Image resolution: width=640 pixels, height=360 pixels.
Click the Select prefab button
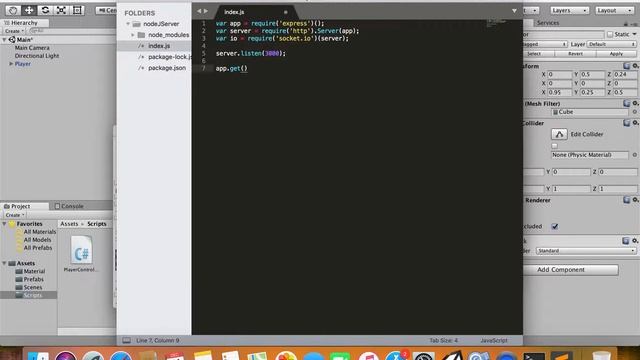[x=534, y=53]
